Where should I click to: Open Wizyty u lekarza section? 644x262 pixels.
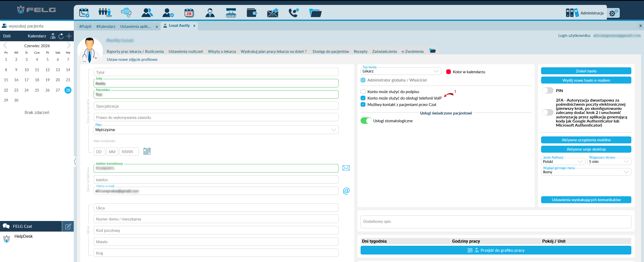click(222, 52)
